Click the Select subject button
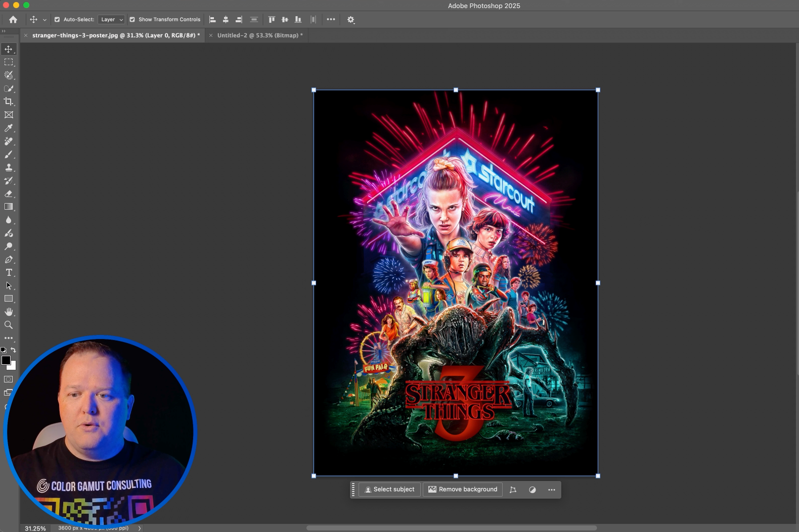Viewport: 799px width, 532px height. point(389,490)
